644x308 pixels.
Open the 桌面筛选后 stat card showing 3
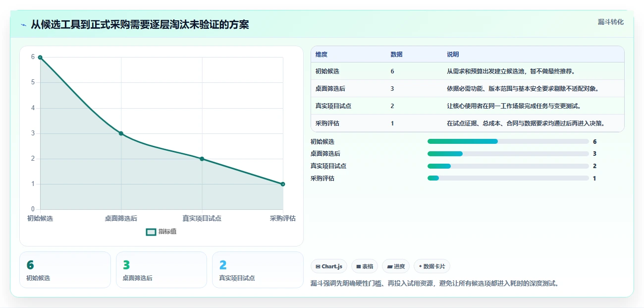click(161, 270)
